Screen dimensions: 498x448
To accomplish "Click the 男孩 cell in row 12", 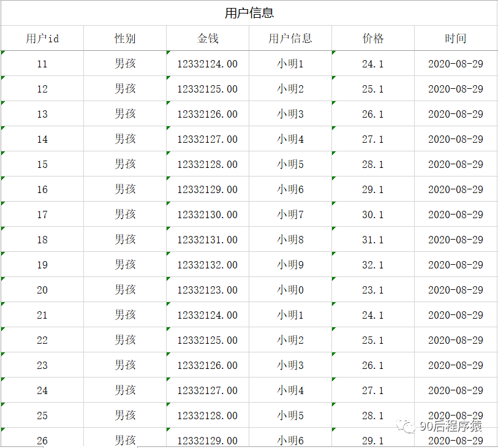I will pyautogui.click(x=125, y=89).
